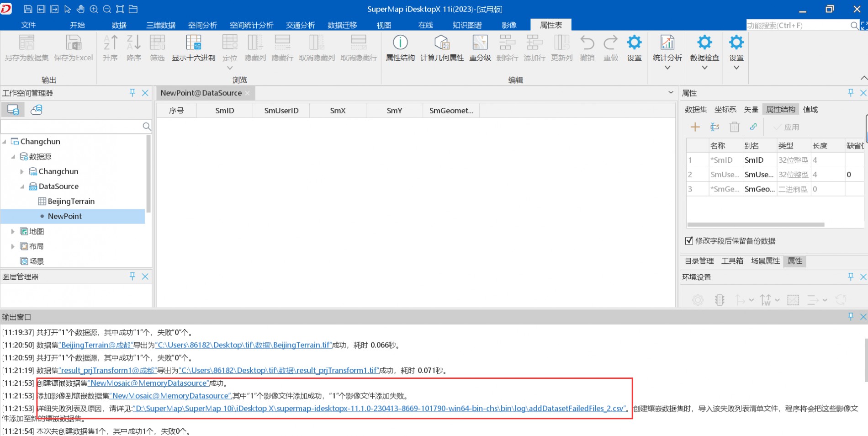Switch to the 知识图谱 ribbon tab
868x436 pixels.
(467, 25)
